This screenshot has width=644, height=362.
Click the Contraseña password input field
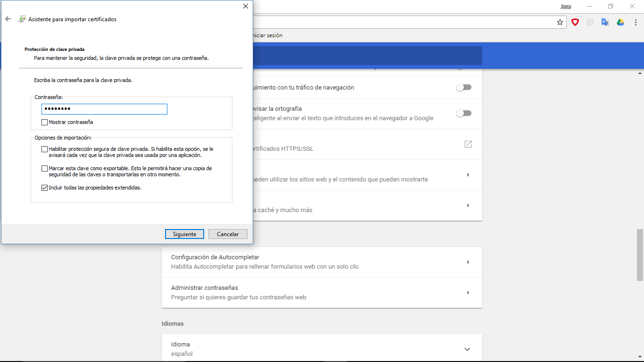[104, 109]
